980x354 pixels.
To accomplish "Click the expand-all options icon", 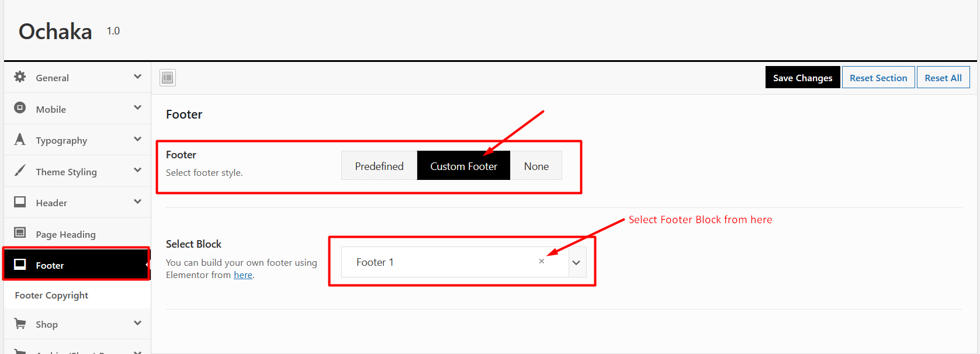I will 168,78.
